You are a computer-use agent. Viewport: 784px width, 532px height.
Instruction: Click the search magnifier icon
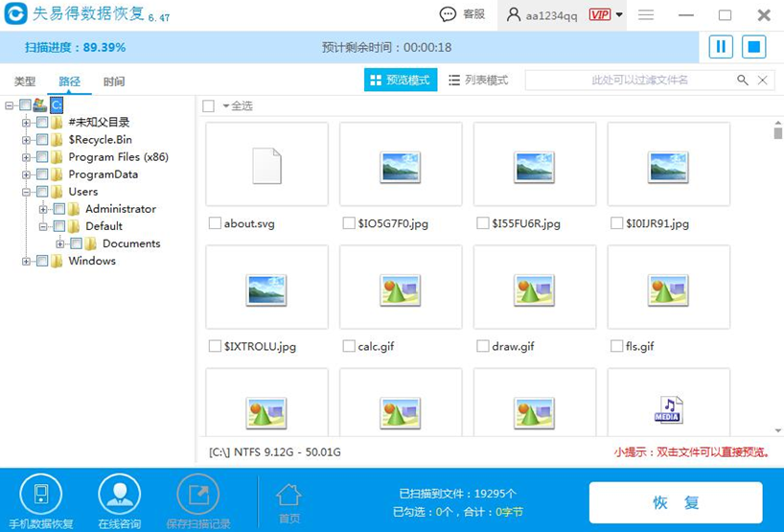(743, 80)
